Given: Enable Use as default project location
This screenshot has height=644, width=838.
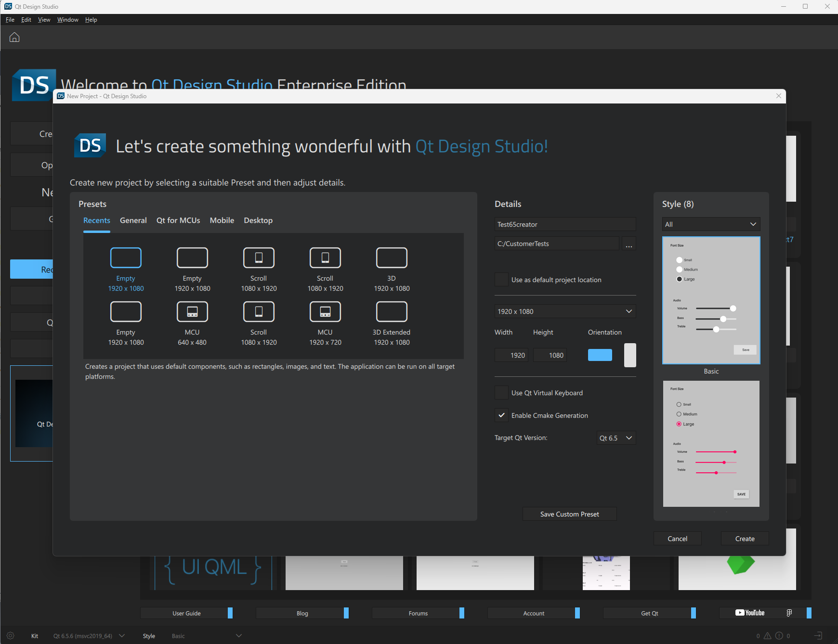Looking at the screenshot, I should click(501, 280).
